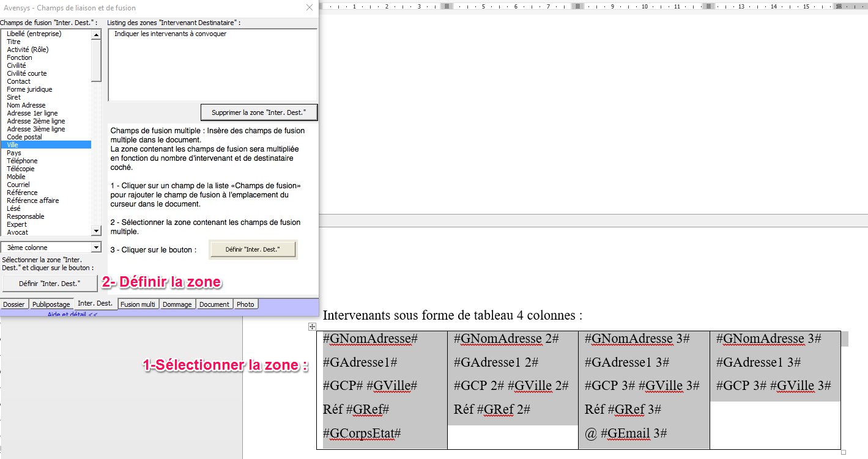Switch to the Dossier tab
Screen dimensions: 868x459
(x=14, y=304)
